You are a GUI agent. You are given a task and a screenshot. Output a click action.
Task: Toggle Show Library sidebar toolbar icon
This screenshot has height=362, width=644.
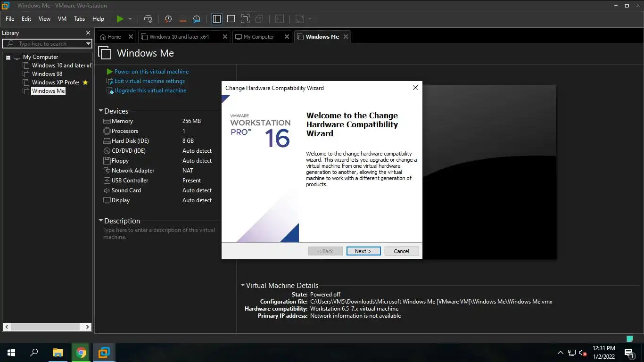pyautogui.click(x=217, y=19)
